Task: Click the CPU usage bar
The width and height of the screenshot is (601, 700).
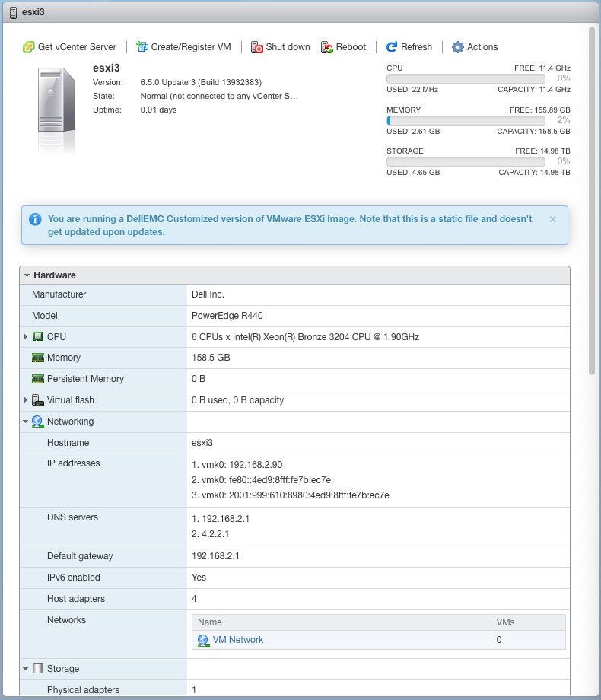Action: pyautogui.click(x=466, y=78)
